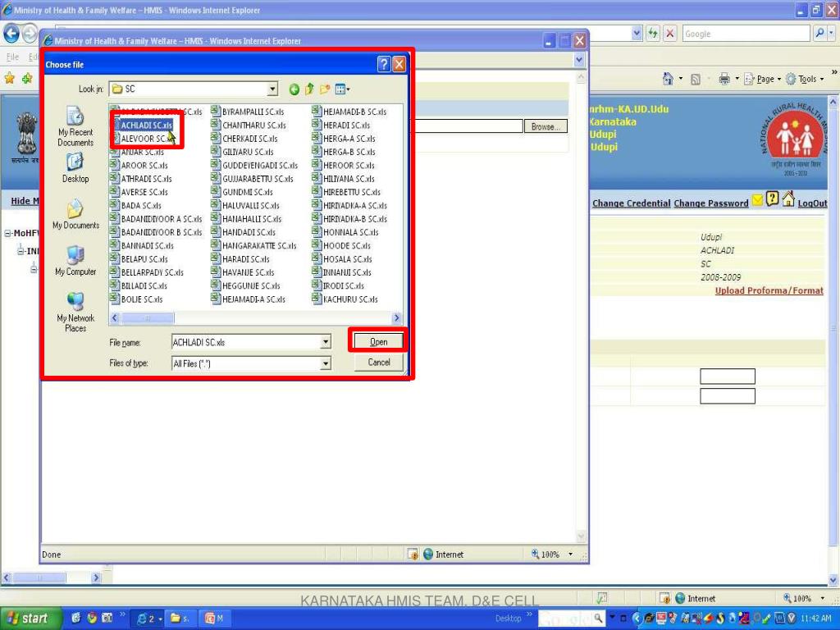The width and height of the screenshot is (840, 630).
Task: Select the GUNDMI SC.xls file
Action: point(242,192)
